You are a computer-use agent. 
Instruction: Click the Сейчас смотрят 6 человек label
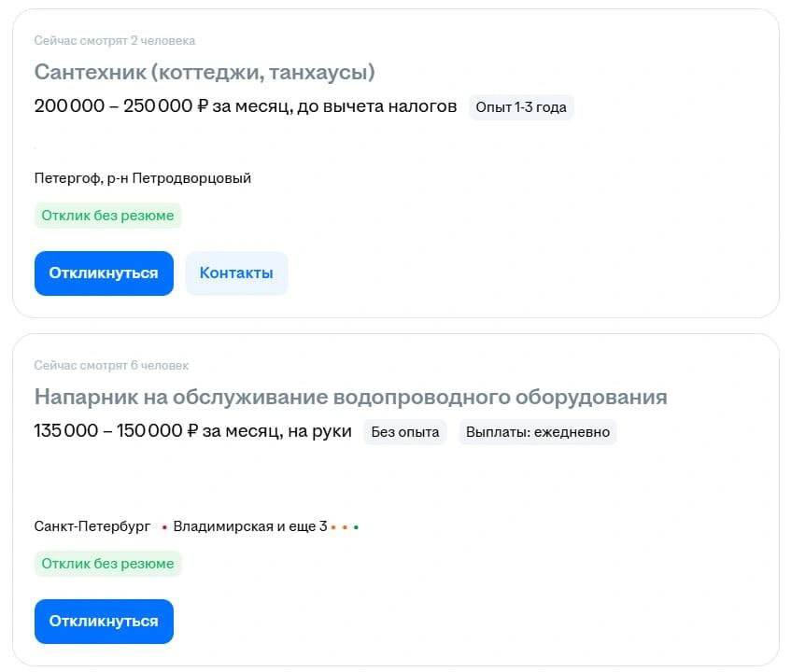click(111, 366)
